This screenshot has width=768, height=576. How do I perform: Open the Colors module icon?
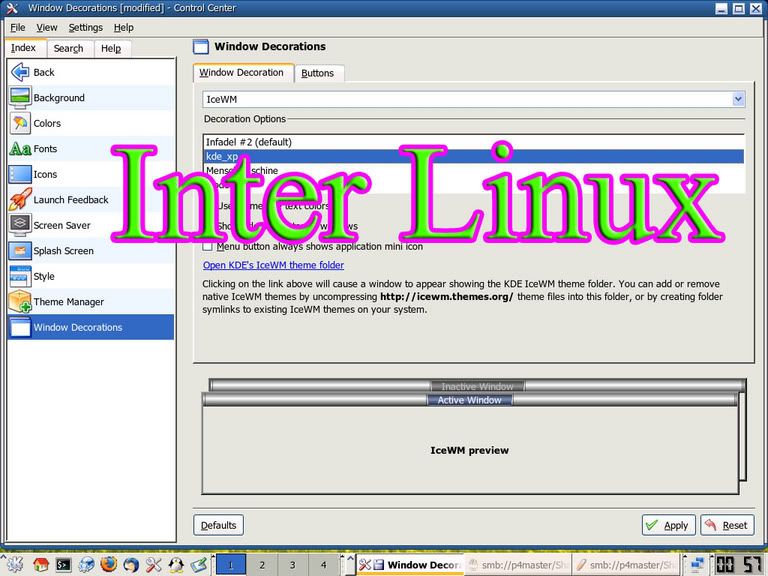pos(20,123)
